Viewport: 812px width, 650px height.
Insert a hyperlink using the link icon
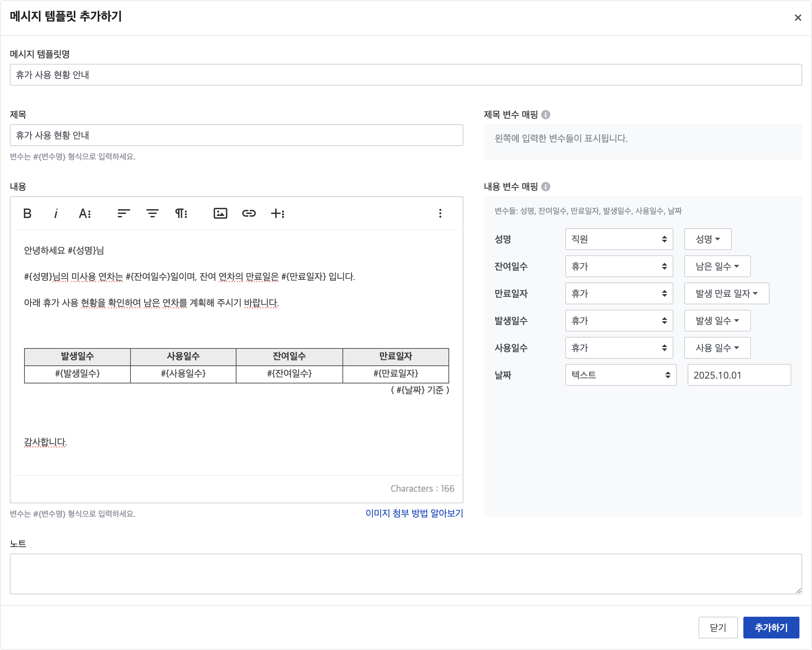[x=249, y=213]
